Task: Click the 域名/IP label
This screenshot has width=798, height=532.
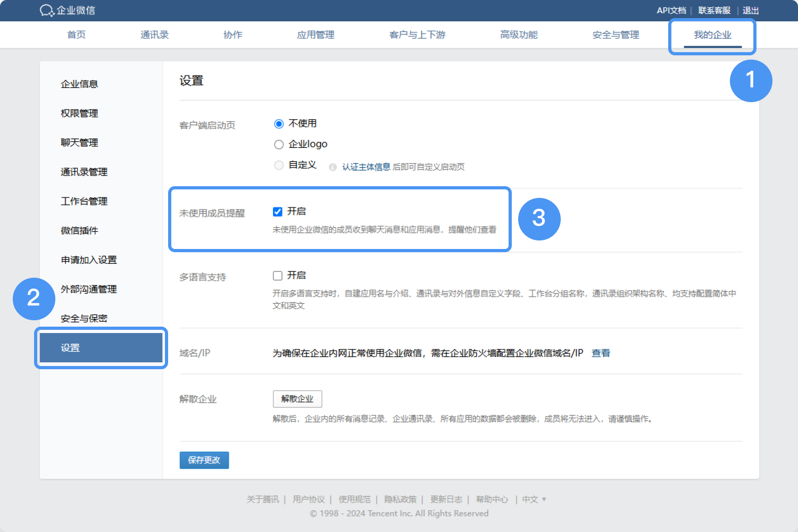Action: pyautogui.click(x=195, y=353)
